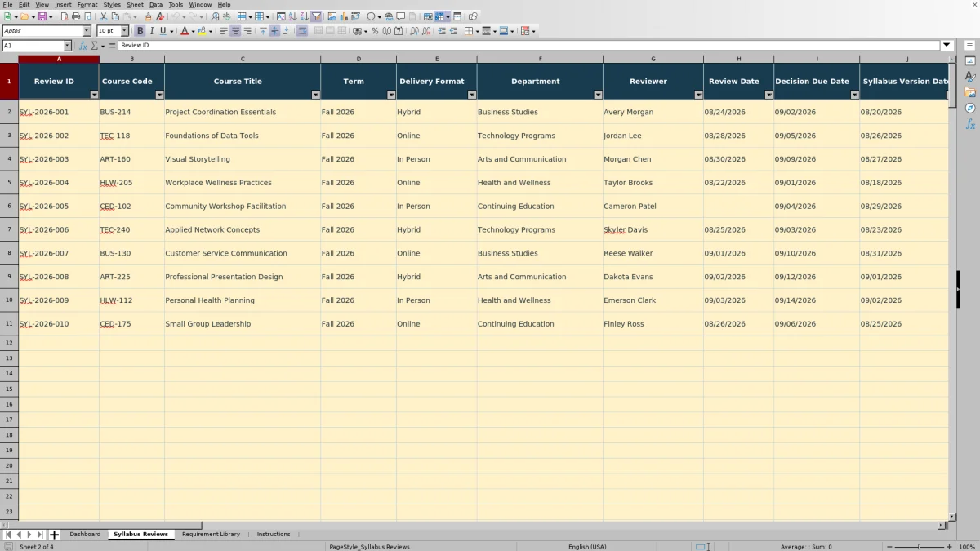The width and height of the screenshot is (980, 551).
Task: Click the Align Top icon
Action: click(x=263, y=31)
